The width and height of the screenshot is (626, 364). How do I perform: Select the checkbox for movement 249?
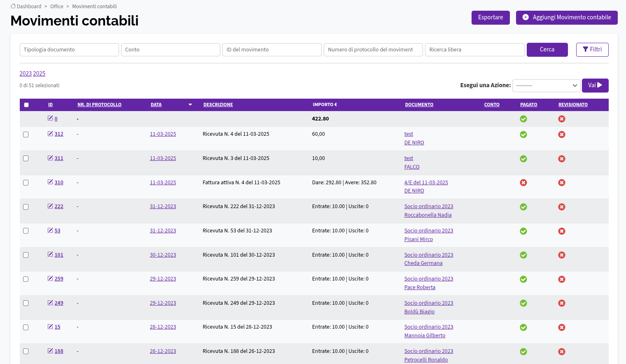(26, 303)
